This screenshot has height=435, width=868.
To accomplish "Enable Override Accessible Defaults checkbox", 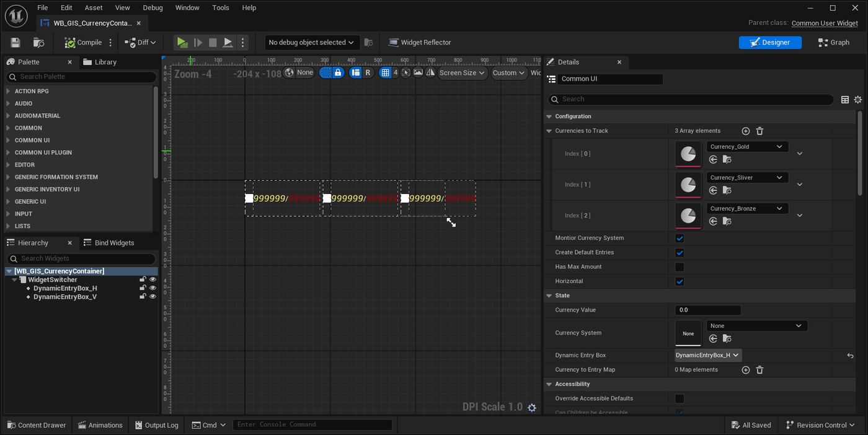I will tap(680, 398).
